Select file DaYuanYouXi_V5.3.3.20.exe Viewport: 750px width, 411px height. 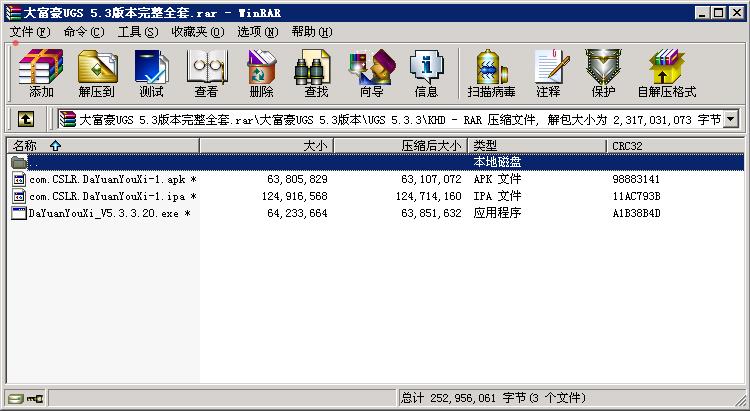[110, 213]
